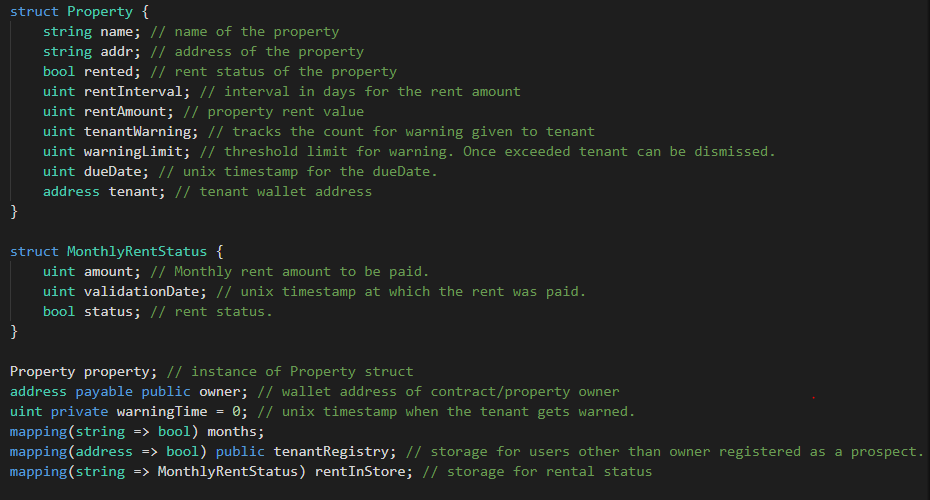Click the "months" mapping variable
This screenshot has height=500, width=930.
pos(237,431)
